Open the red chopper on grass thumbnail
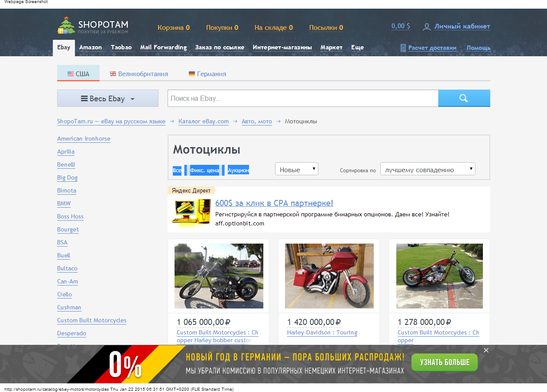This screenshot has height=392, width=547. (x=440, y=276)
